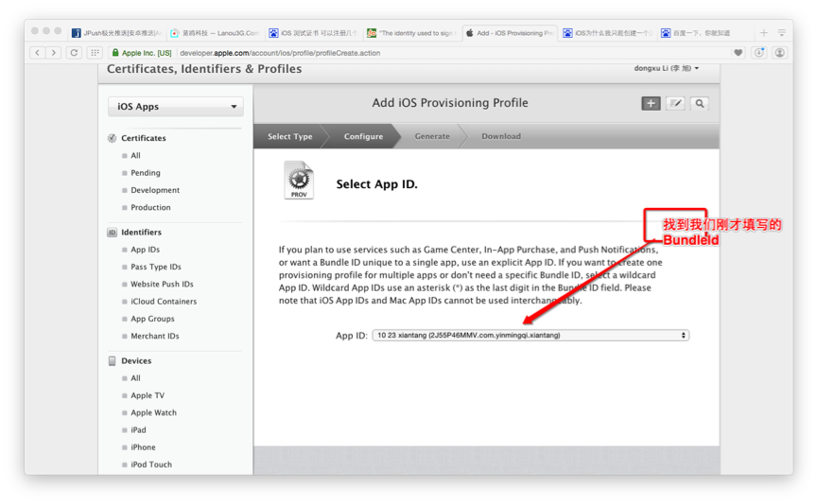Click the user account icon in browser toolbar

780,53
